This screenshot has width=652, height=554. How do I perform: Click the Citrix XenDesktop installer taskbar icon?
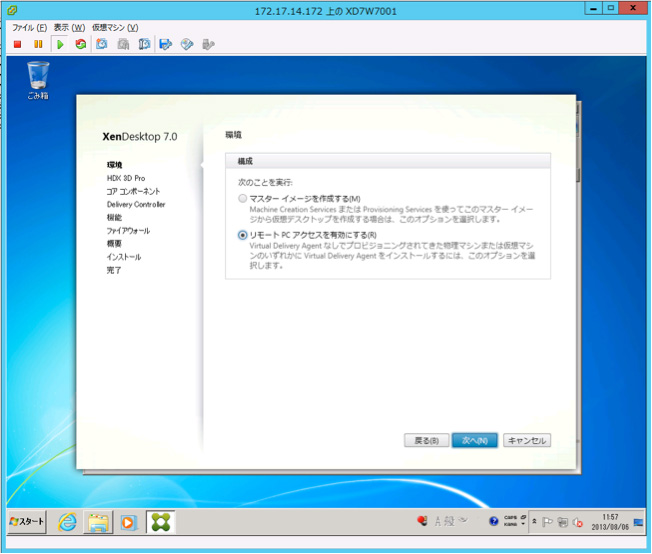point(161,522)
